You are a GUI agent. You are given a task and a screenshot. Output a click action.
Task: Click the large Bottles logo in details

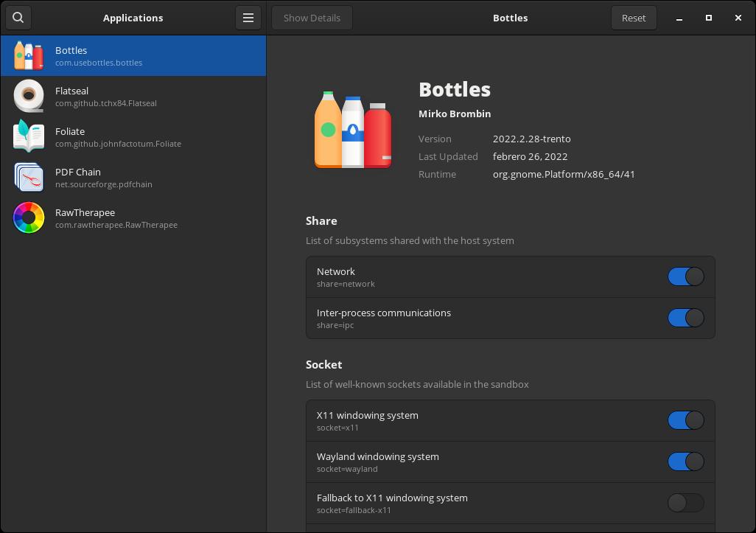coord(353,130)
